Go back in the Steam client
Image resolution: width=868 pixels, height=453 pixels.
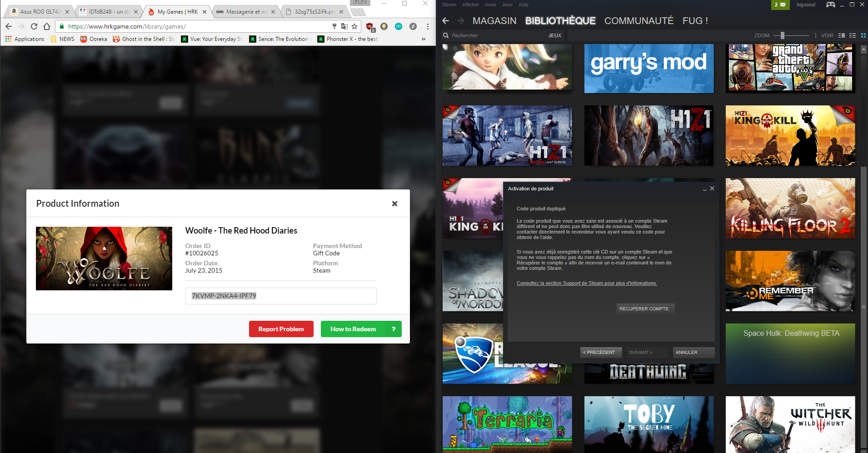tap(446, 20)
